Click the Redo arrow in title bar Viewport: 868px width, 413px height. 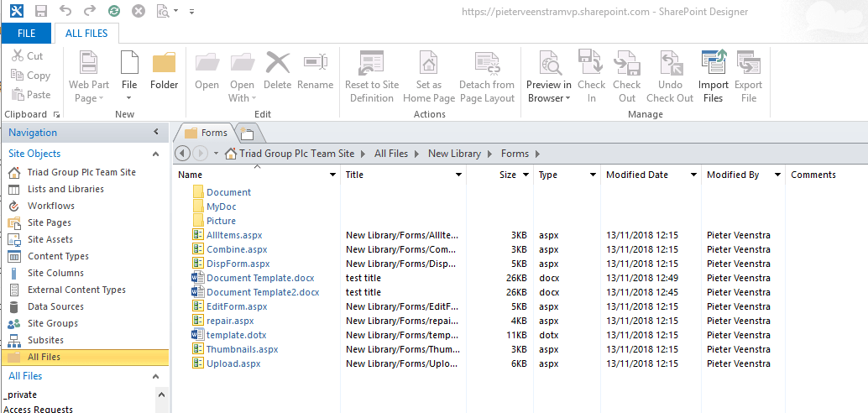tap(89, 11)
